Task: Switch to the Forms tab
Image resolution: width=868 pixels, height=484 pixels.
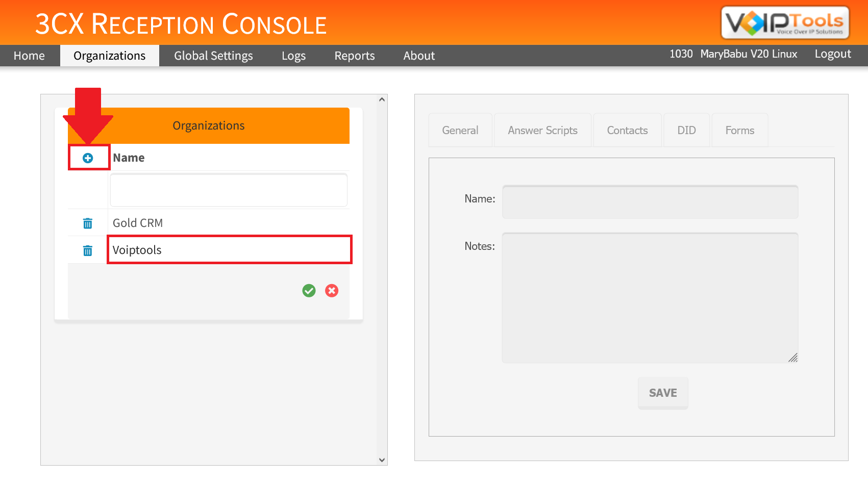Action: pyautogui.click(x=739, y=130)
